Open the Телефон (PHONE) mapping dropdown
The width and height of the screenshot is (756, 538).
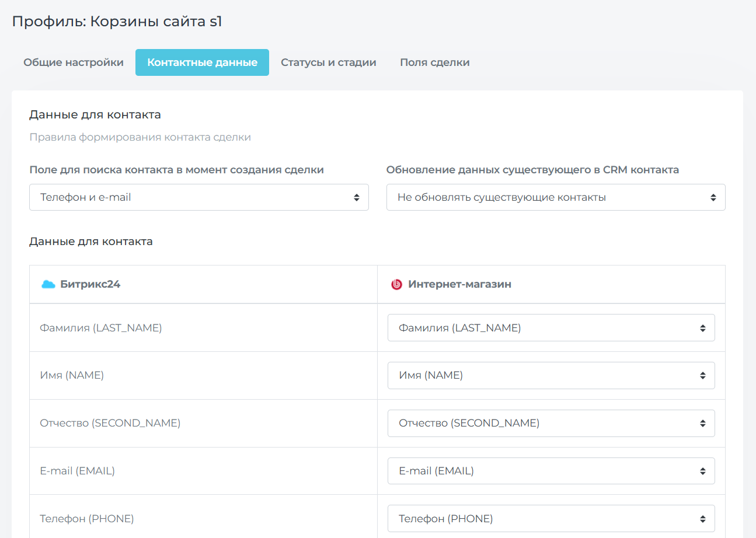tap(551, 519)
